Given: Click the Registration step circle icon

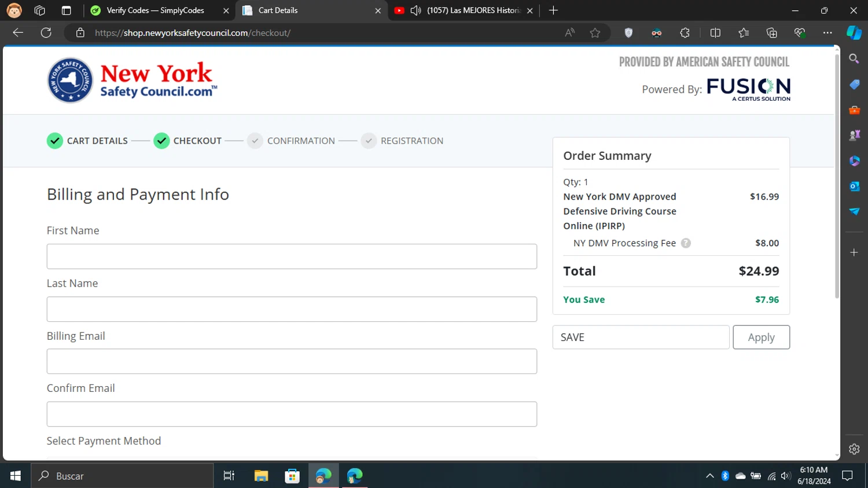Looking at the screenshot, I should [369, 141].
